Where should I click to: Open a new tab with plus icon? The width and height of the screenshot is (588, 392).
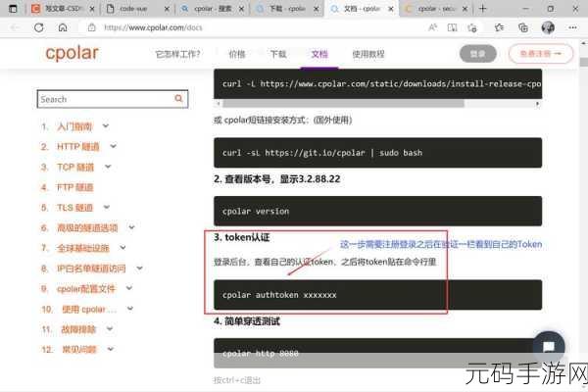[482, 8]
